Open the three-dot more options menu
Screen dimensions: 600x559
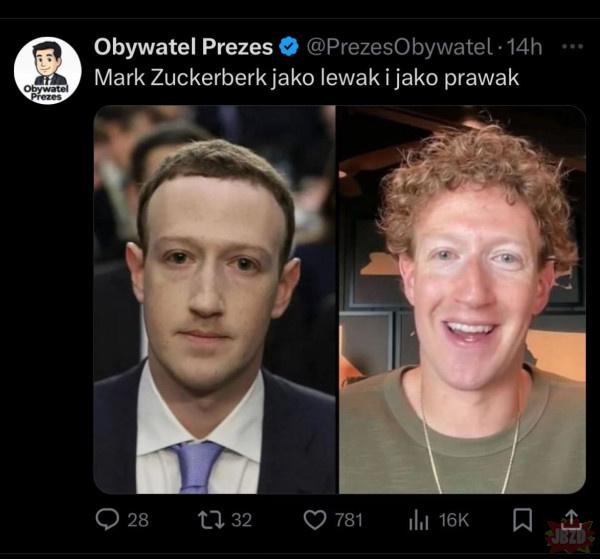click(572, 46)
